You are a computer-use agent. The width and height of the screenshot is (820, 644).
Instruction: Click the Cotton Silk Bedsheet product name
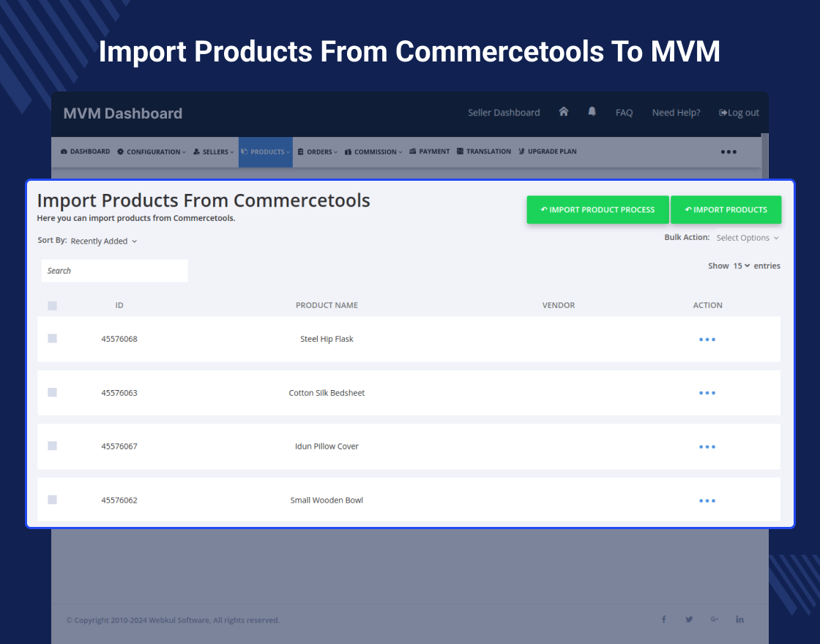point(327,392)
